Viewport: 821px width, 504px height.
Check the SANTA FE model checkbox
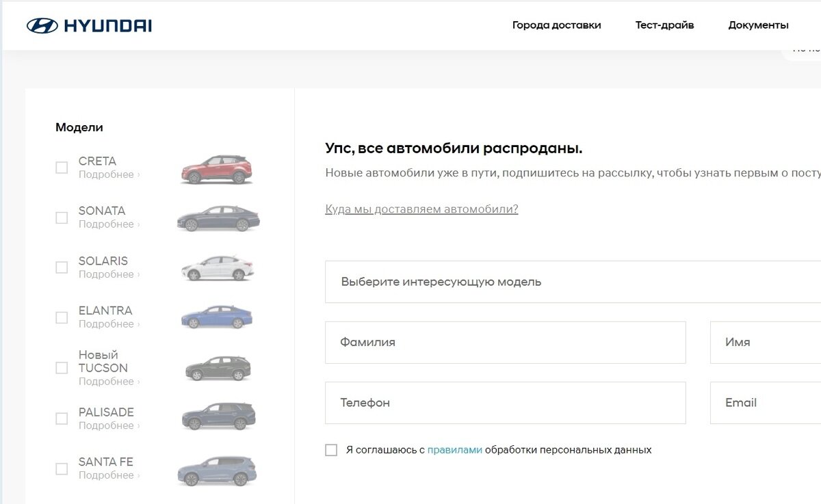point(62,468)
